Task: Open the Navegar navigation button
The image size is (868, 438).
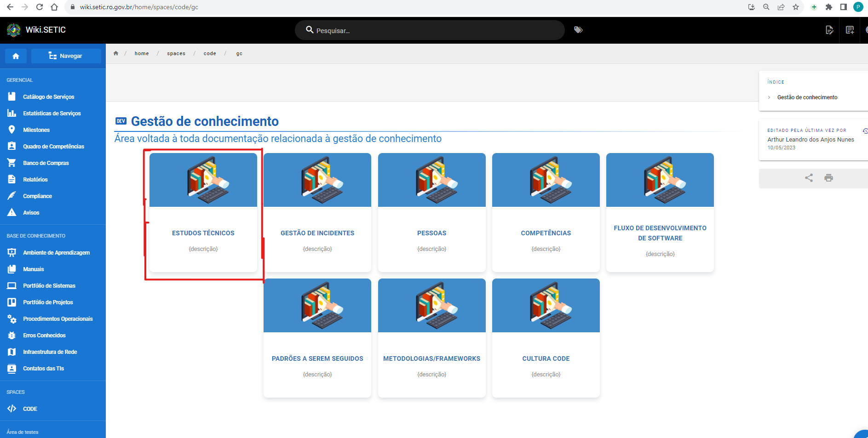Action: point(66,56)
